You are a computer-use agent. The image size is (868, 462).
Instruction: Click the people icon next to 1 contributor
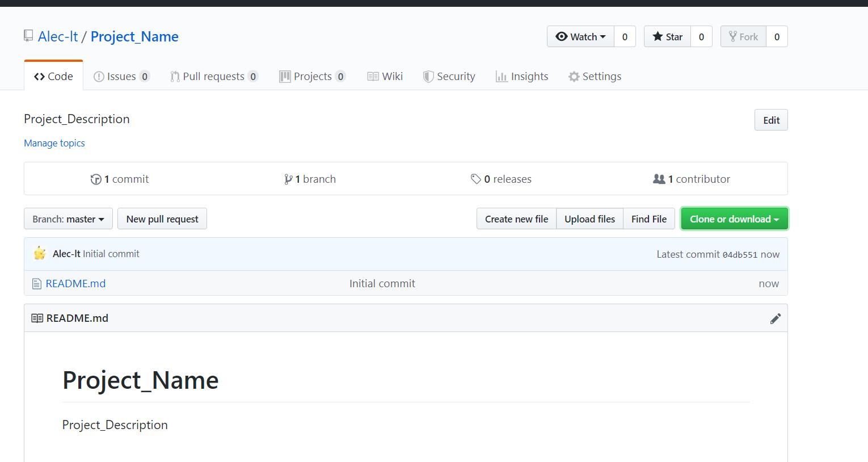(659, 179)
